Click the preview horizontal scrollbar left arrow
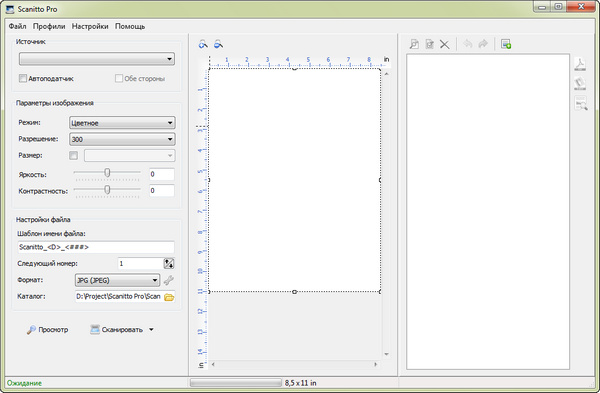Image resolution: width=600 pixels, height=393 pixels. coord(213,364)
